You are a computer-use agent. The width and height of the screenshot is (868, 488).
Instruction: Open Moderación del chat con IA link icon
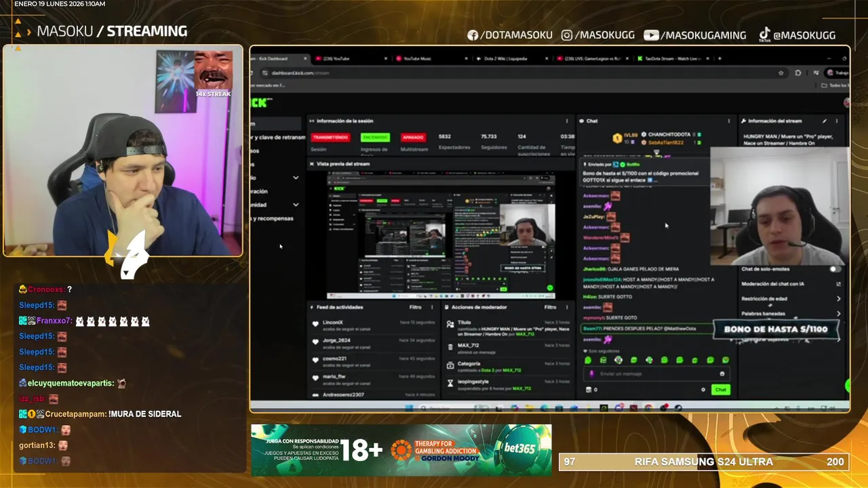click(839, 284)
